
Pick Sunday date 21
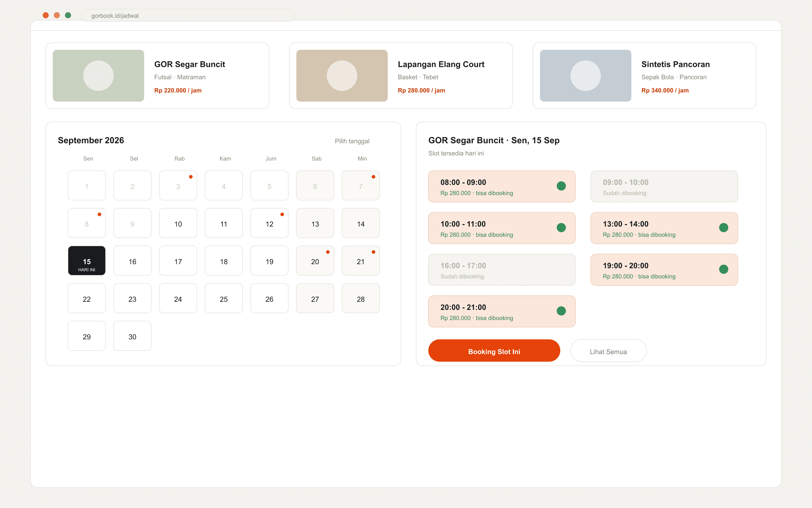click(x=361, y=261)
